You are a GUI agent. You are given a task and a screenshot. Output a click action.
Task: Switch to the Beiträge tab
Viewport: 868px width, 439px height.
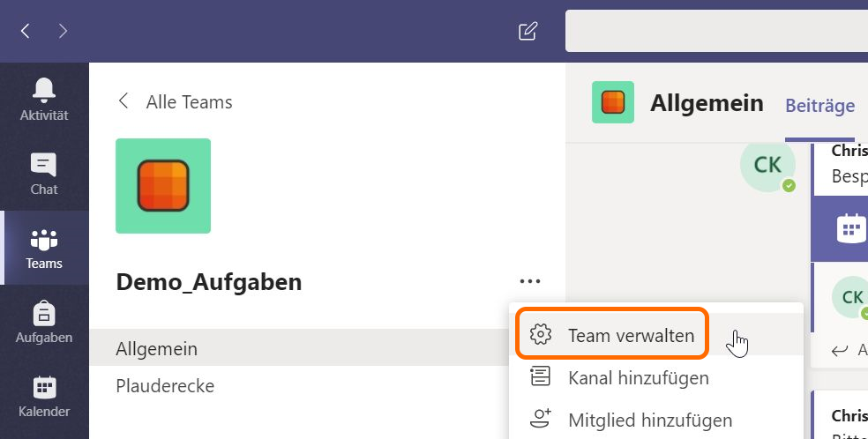pyautogui.click(x=819, y=106)
